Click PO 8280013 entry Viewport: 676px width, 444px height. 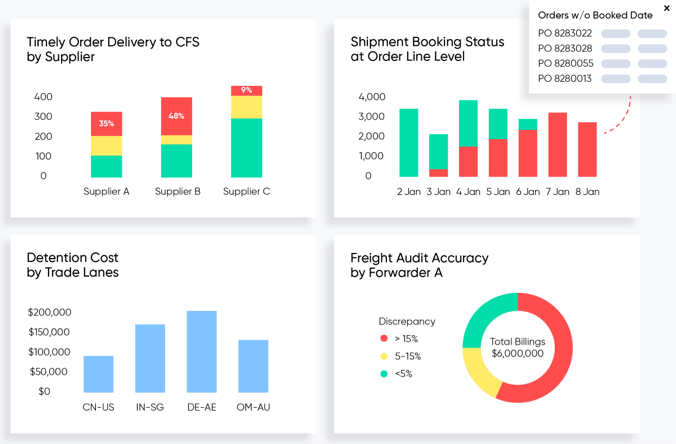[564, 78]
